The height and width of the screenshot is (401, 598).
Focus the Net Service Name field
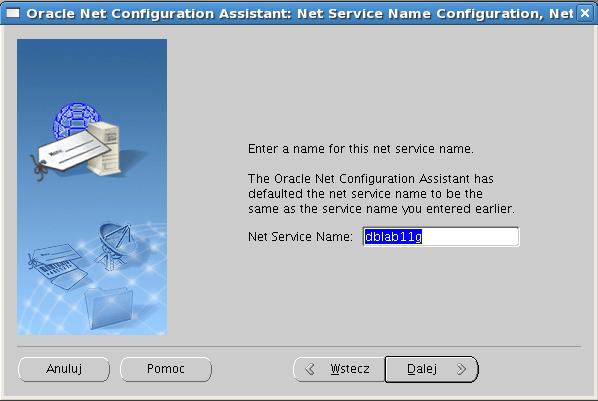point(441,237)
